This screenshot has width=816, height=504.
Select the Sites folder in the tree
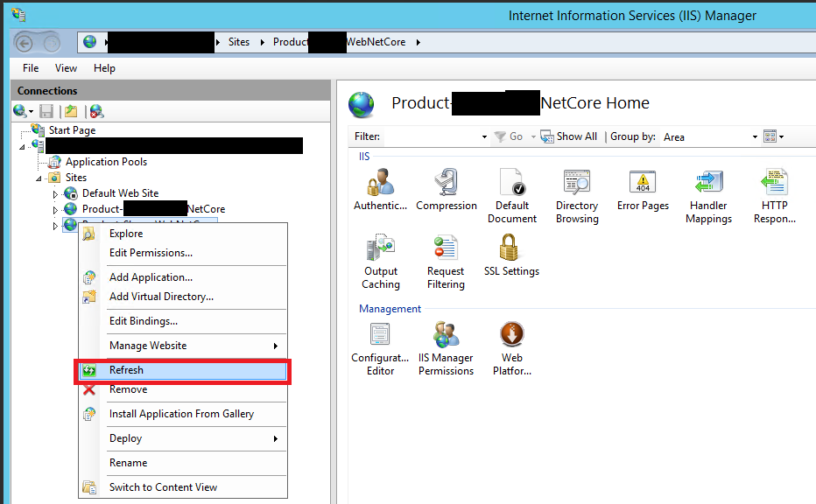point(76,178)
